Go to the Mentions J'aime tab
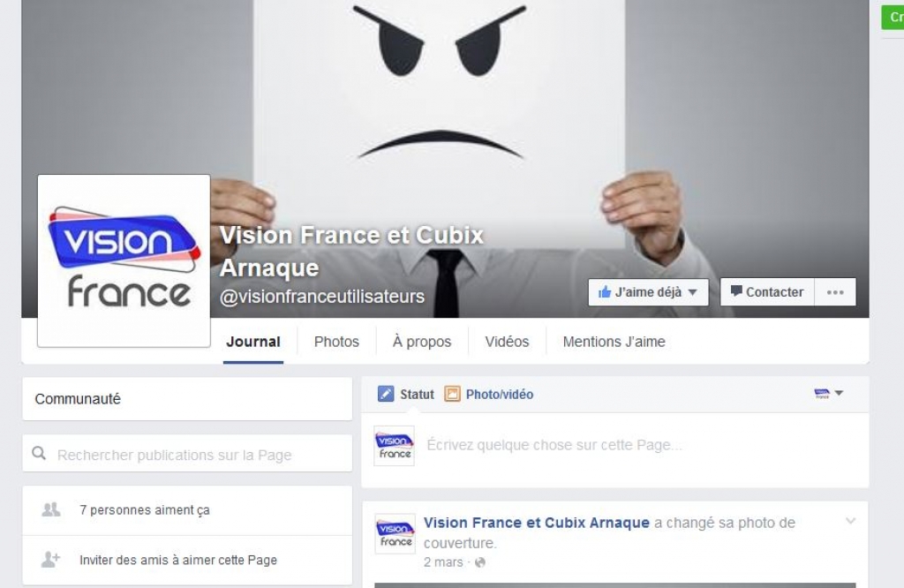 point(614,342)
